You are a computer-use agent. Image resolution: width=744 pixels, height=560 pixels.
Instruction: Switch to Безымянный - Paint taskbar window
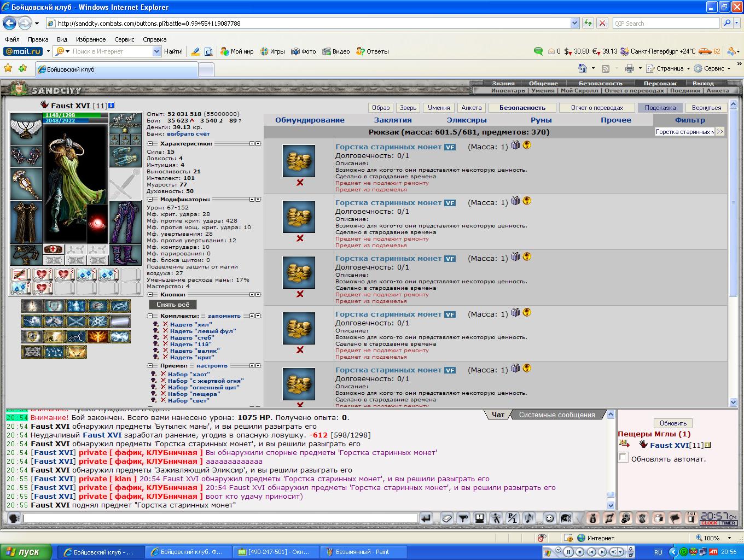pyautogui.click(x=363, y=552)
